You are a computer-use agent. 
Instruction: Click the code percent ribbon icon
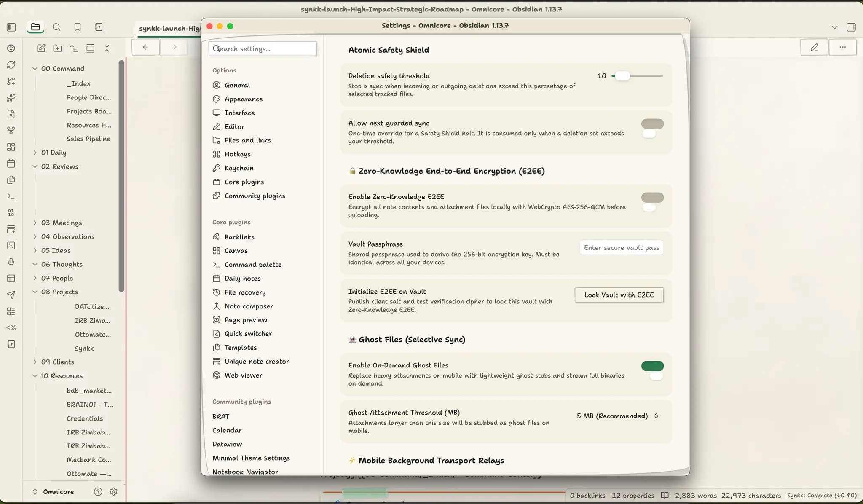pyautogui.click(x=11, y=328)
